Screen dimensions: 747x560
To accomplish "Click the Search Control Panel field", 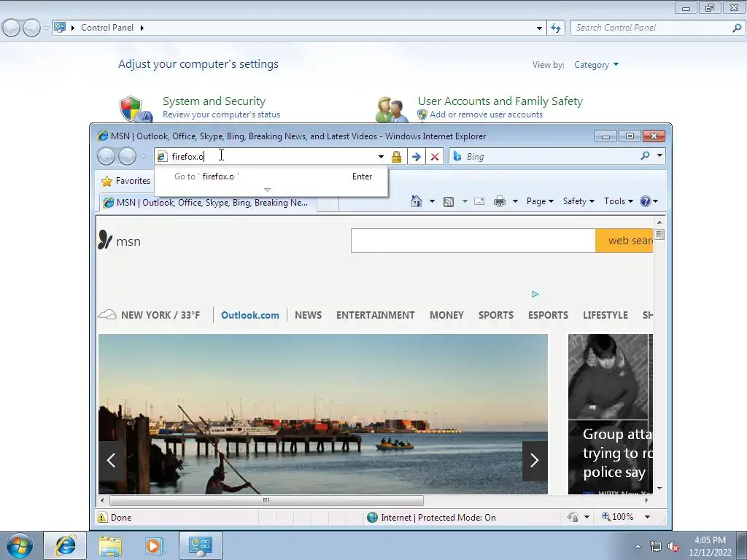I will [x=651, y=28].
